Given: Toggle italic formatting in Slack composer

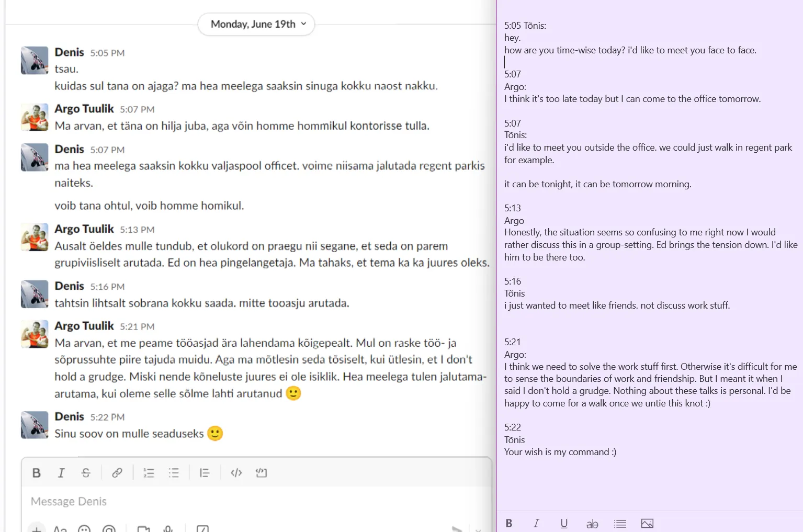Looking at the screenshot, I should (x=61, y=473).
